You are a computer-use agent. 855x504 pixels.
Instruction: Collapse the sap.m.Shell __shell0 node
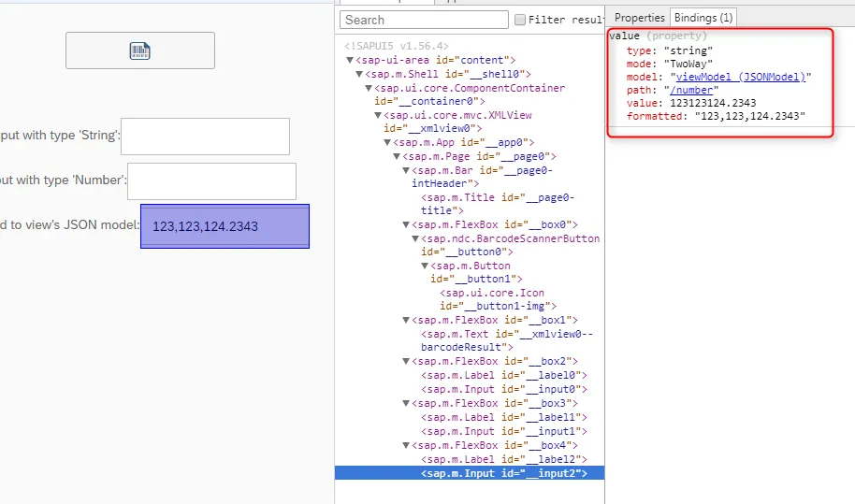click(x=359, y=74)
